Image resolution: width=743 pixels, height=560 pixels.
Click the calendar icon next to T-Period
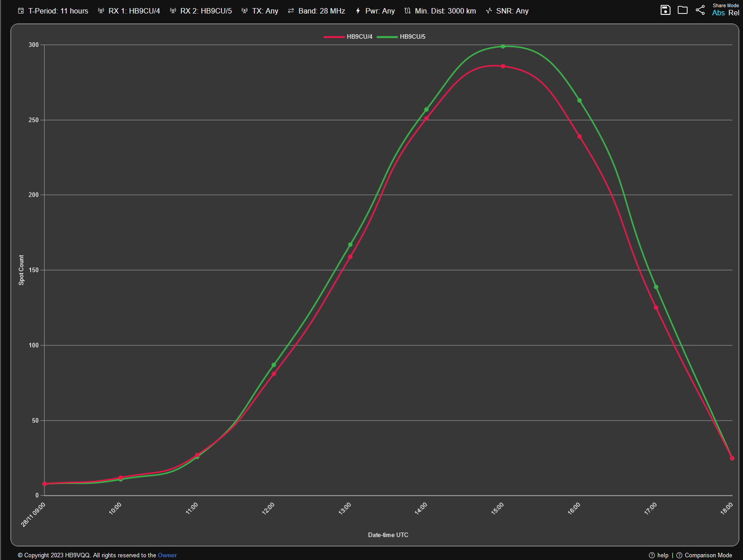point(21,10)
